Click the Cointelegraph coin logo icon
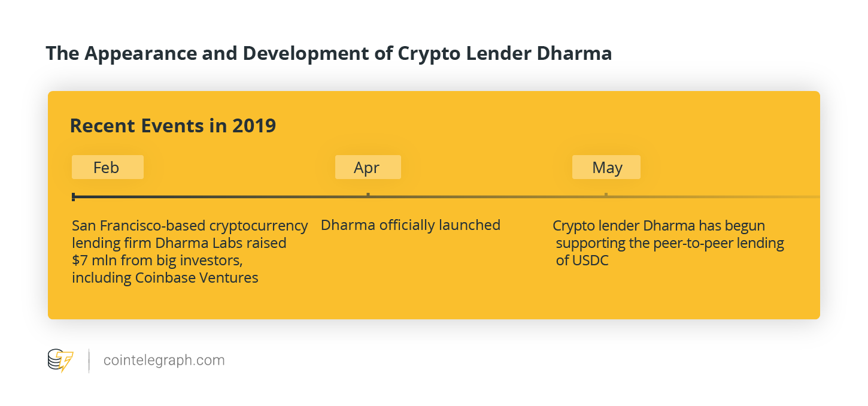868x406 pixels. pos(61,360)
